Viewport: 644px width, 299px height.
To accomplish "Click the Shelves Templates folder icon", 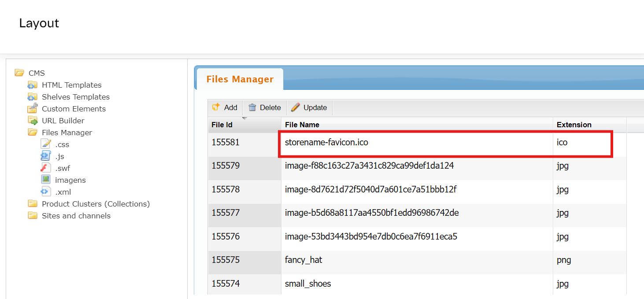I will [33, 96].
